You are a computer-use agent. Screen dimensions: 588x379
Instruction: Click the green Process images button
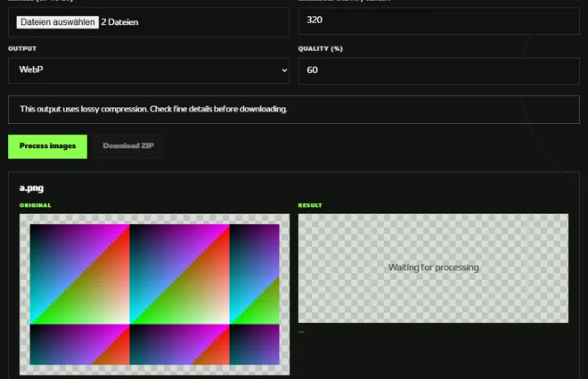[x=47, y=146]
